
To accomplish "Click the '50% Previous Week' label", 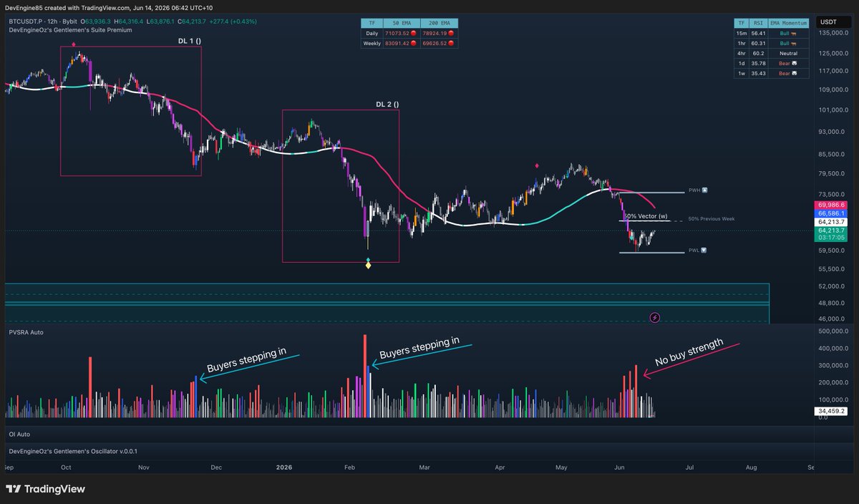I will click(711, 218).
